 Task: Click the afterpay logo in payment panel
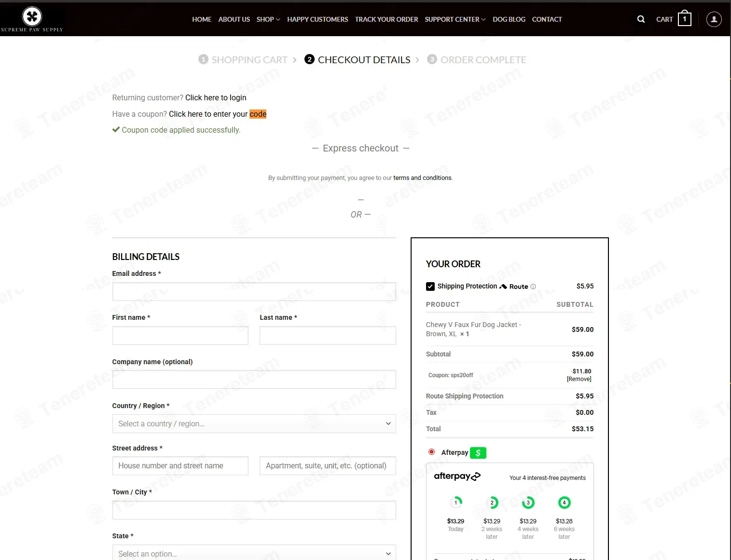click(x=457, y=477)
